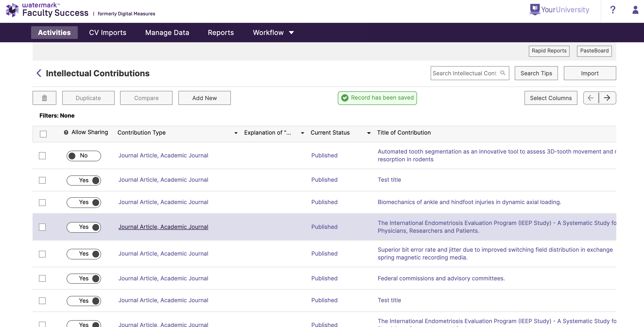Image resolution: width=644 pixels, height=327 pixels.
Task: Click the PasteBoard button
Action: pyautogui.click(x=594, y=51)
